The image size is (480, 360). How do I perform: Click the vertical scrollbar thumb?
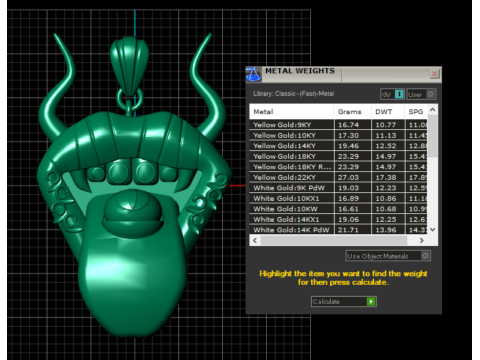tap(433, 136)
